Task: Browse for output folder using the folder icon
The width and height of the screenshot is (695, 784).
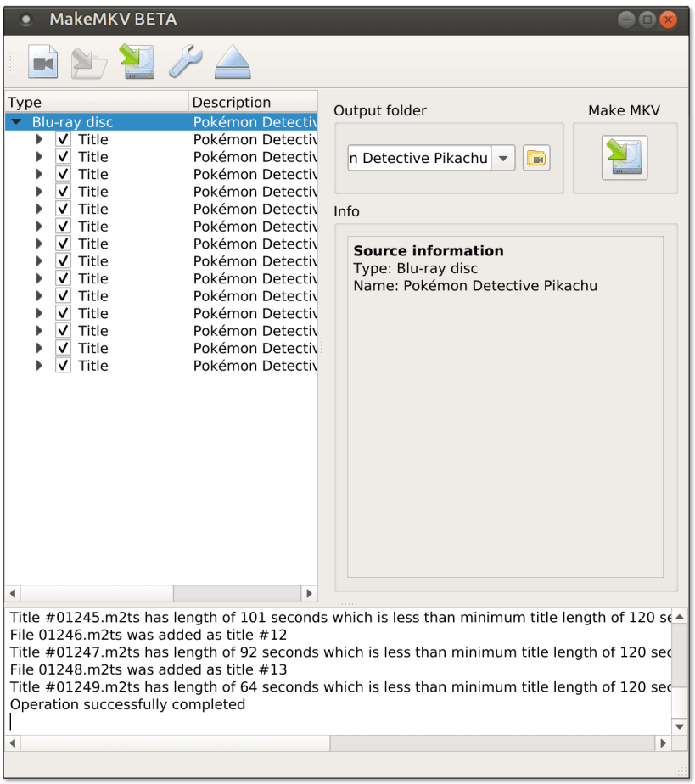Action: [x=536, y=158]
